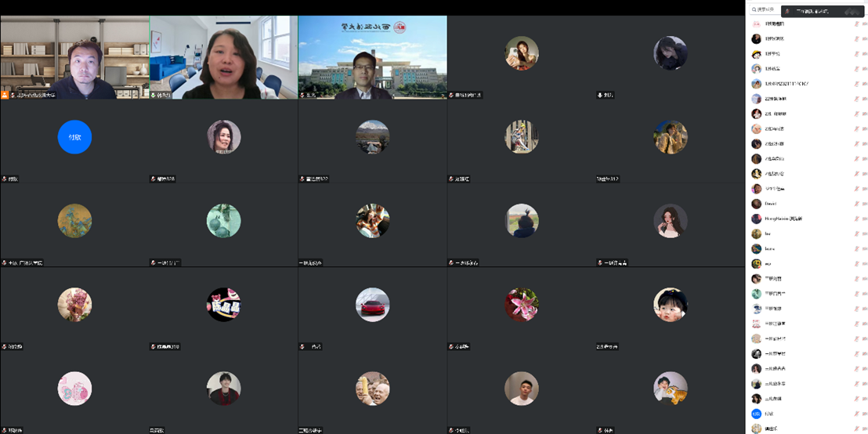868x434 pixels.
Task: Click the muted mic icon in David's row
Action: tap(856, 204)
